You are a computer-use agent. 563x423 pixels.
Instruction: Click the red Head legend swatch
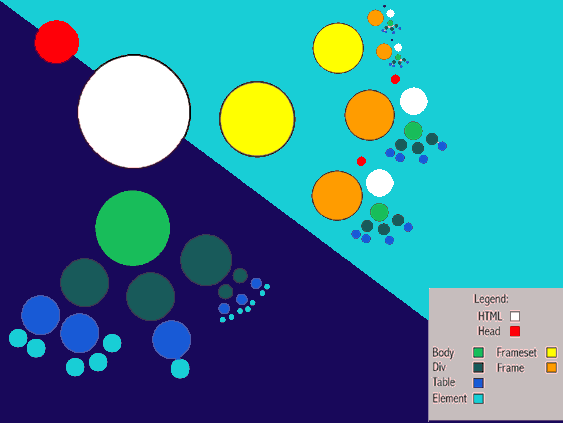click(x=515, y=331)
